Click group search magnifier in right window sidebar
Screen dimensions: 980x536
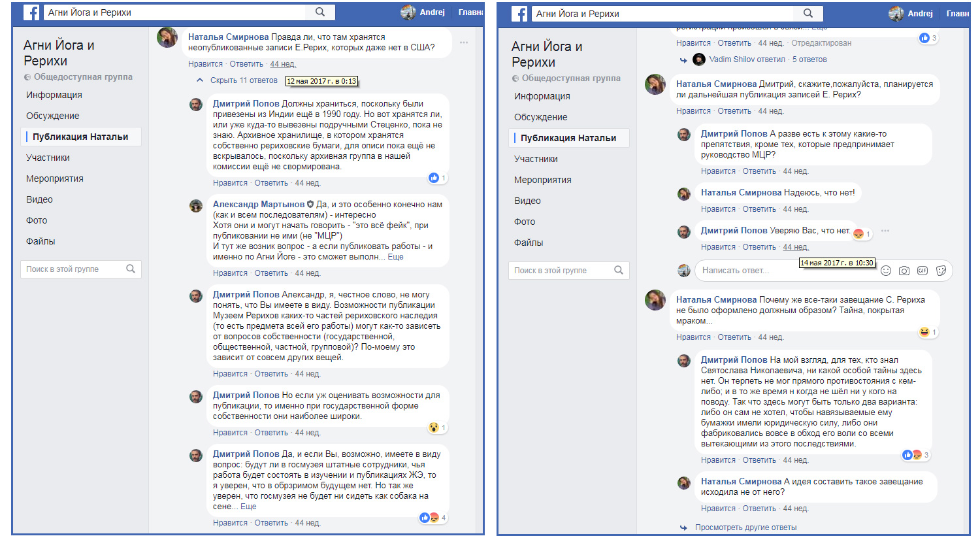(x=619, y=270)
